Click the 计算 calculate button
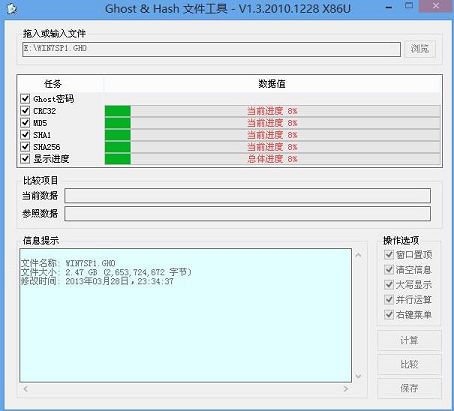Viewport: 454px width, 411px height. pyautogui.click(x=409, y=340)
